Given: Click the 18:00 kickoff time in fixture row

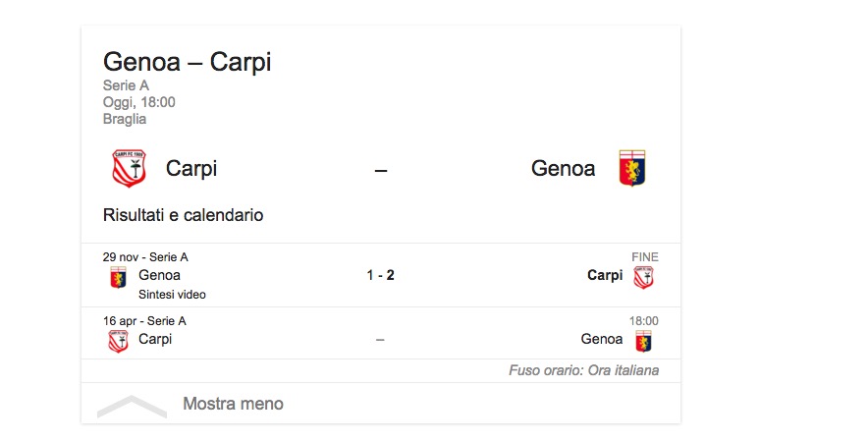Looking at the screenshot, I should pyautogui.click(x=644, y=320).
